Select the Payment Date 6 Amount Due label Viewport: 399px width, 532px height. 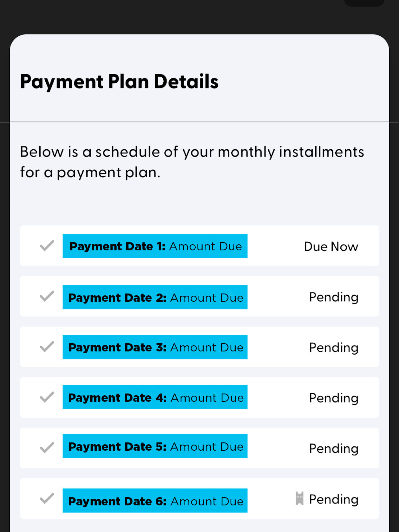point(155,501)
